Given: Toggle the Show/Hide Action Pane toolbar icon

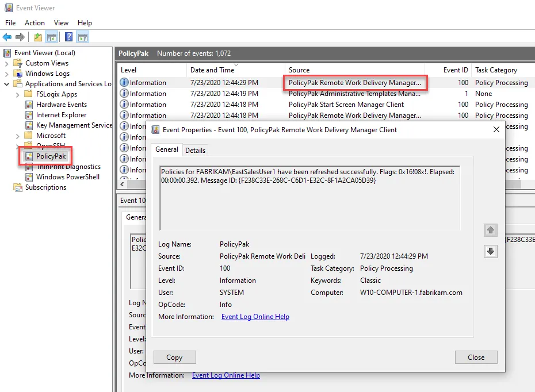Looking at the screenshot, I should coord(82,36).
